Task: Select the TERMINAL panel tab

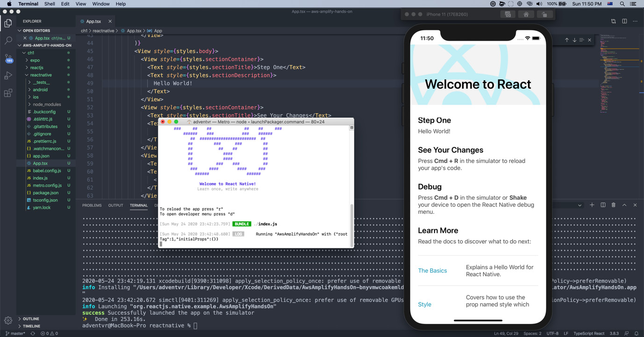Action: coord(138,205)
